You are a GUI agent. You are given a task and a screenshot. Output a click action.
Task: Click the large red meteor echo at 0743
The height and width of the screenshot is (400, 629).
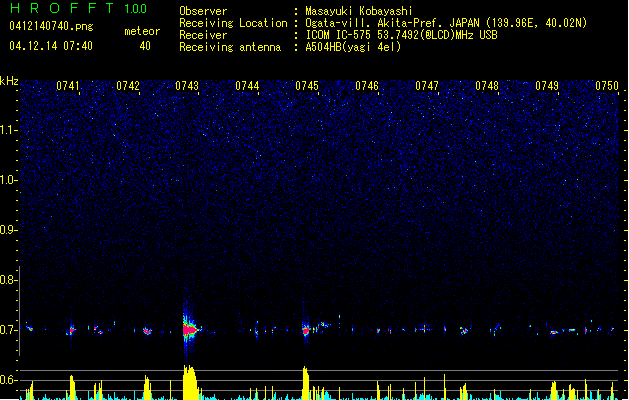click(189, 330)
